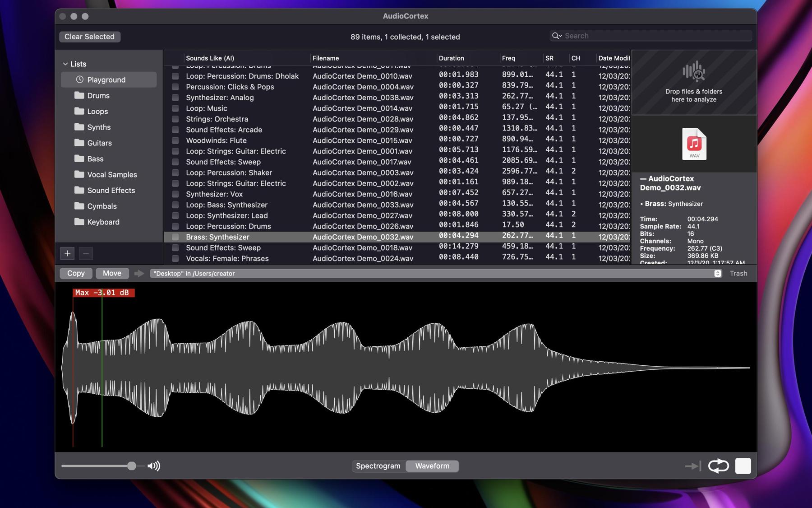Open the destination folder path dropdown
The width and height of the screenshot is (812, 508).
click(x=717, y=274)
